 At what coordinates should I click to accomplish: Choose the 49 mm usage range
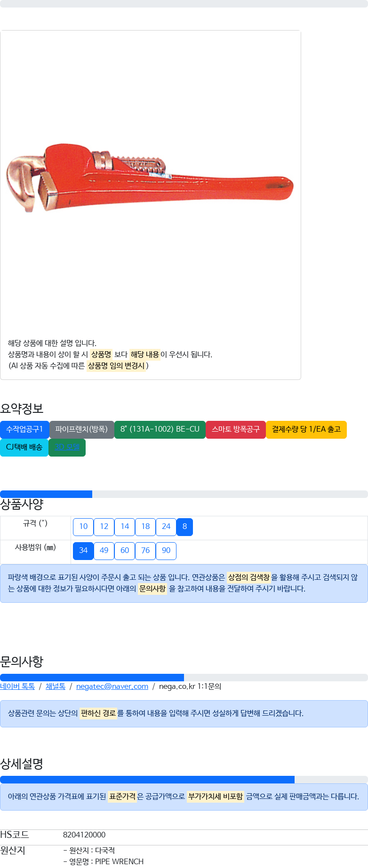click(104, 551)
